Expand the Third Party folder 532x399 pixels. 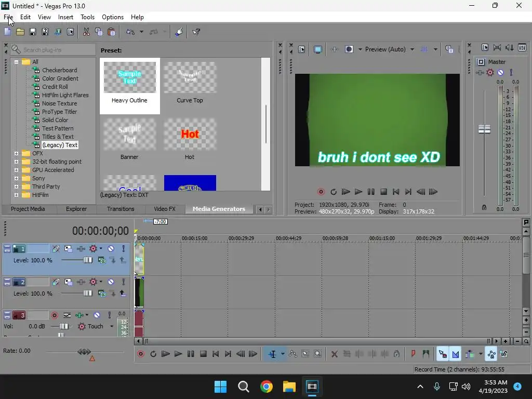(16, 187)
